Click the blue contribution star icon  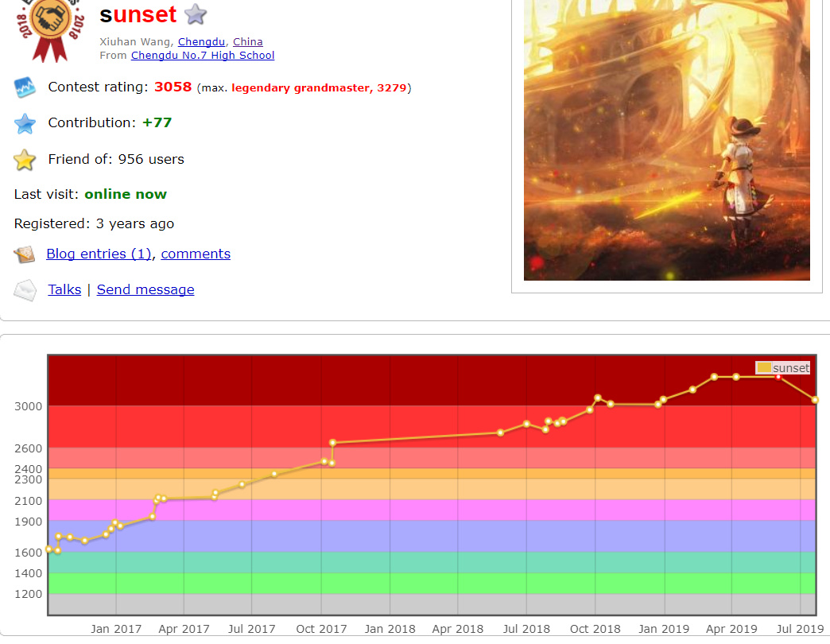point(25,123)
